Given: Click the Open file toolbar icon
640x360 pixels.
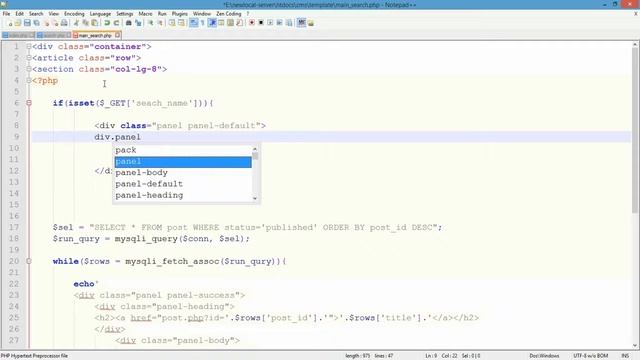Looking at the screenshot, I should (18, 23).
